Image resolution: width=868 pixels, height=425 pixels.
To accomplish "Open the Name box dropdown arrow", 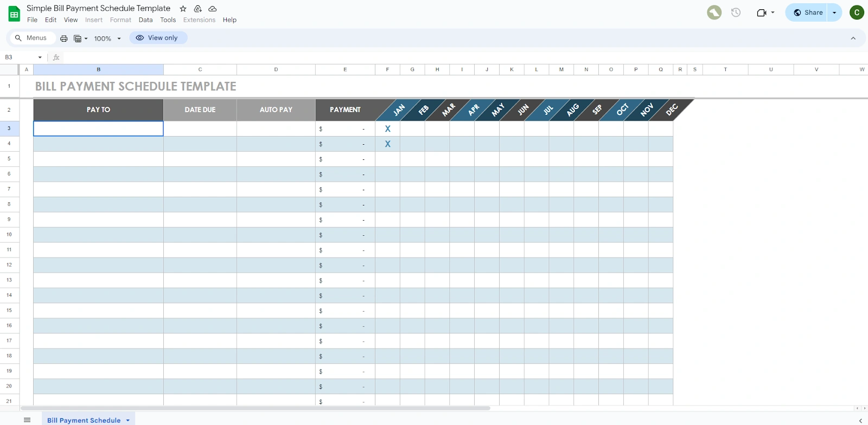I will click(x=40, y=57).
